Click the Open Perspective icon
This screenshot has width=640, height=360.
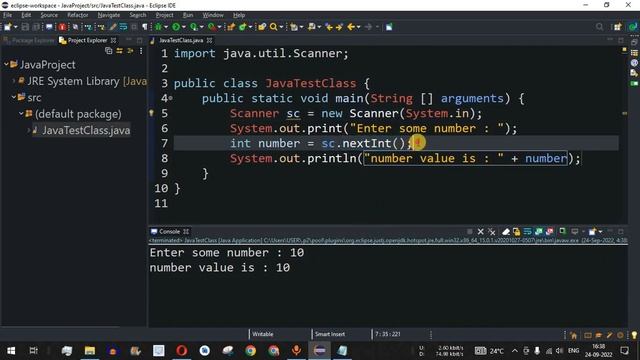pyautogui.click(x=617, y=27)
